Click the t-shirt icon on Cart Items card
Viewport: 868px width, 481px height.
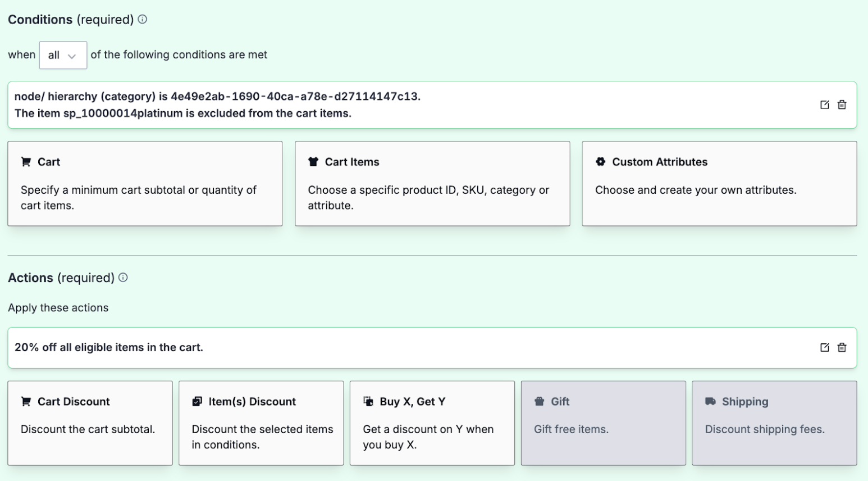click(313, 161)
